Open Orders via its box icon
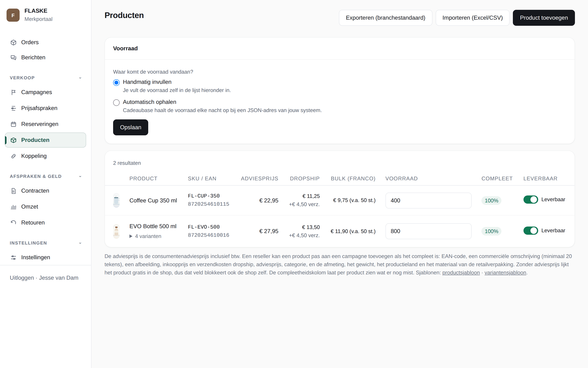This screenshot has width=588, height=368. (14, 42)
